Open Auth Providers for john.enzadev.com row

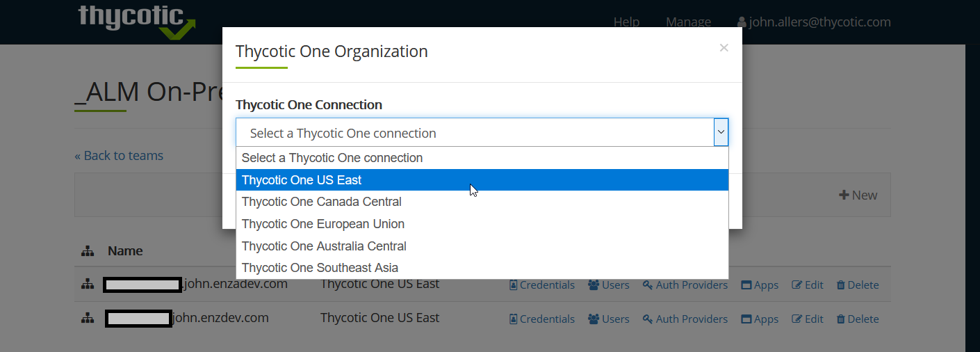pyautogui.click(x=685, y=285)
